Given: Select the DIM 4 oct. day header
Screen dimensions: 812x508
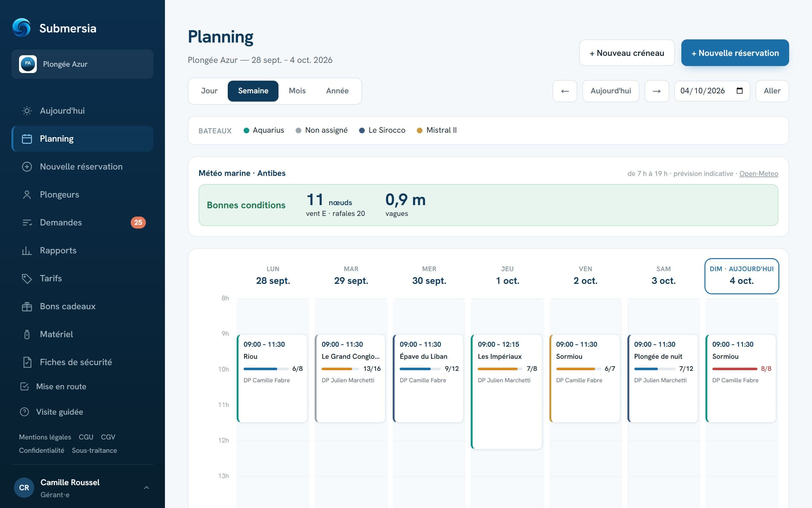Looking at the screenshot, I should (x=742, y=276).
